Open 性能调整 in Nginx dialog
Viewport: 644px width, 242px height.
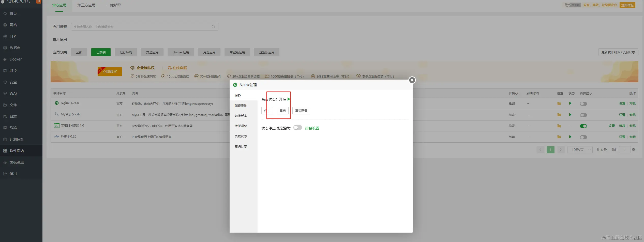[244, 126]
